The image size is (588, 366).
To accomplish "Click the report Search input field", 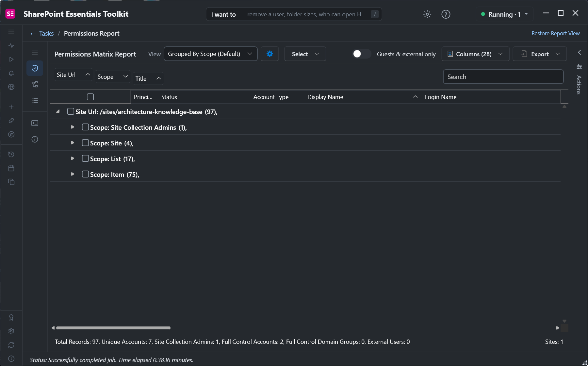I will pos(503,77).
